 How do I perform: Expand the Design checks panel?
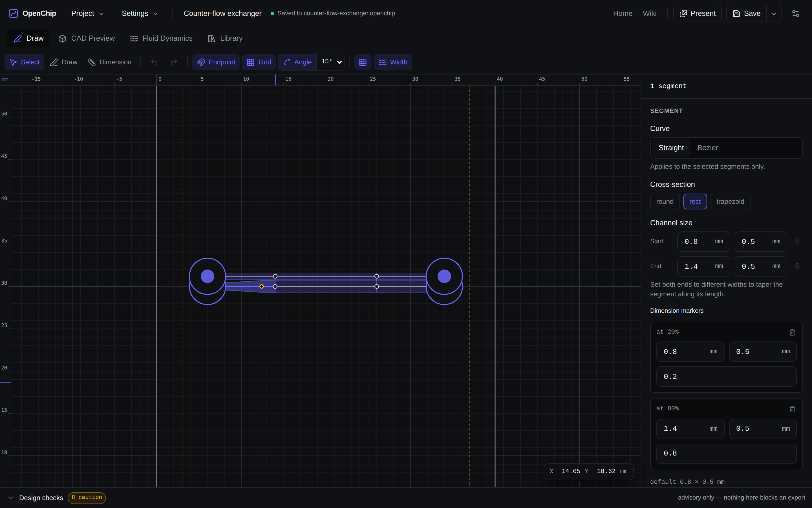11,498
